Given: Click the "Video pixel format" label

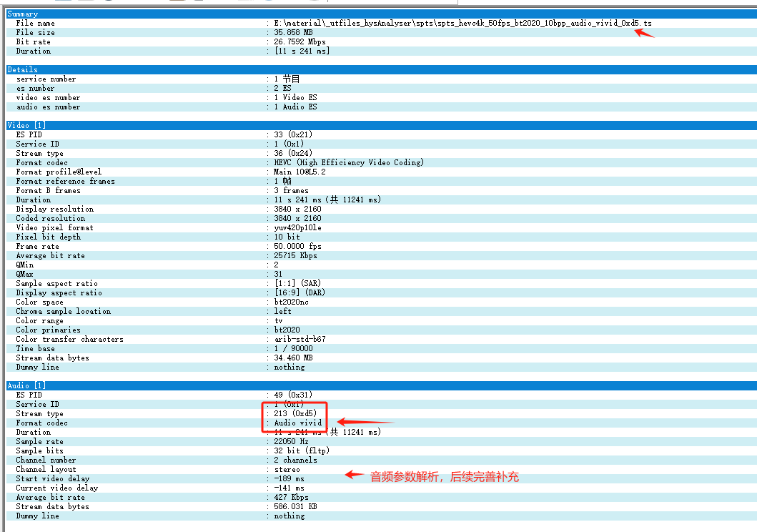Looking at the screenshot, I should coord(54,228).
